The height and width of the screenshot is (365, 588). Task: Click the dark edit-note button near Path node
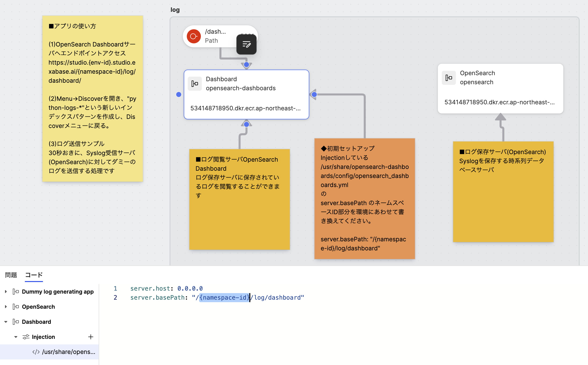click(246, 44)
